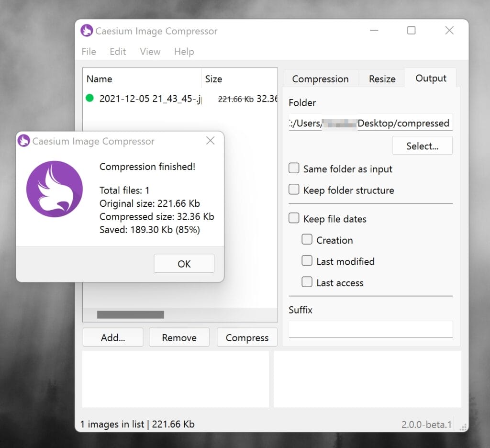Image resolution: width=490 pixels, height=448 pixels.
Task: Click the Folder label in the Output tab
Action: pyautogui.click(x=302, y=102)
